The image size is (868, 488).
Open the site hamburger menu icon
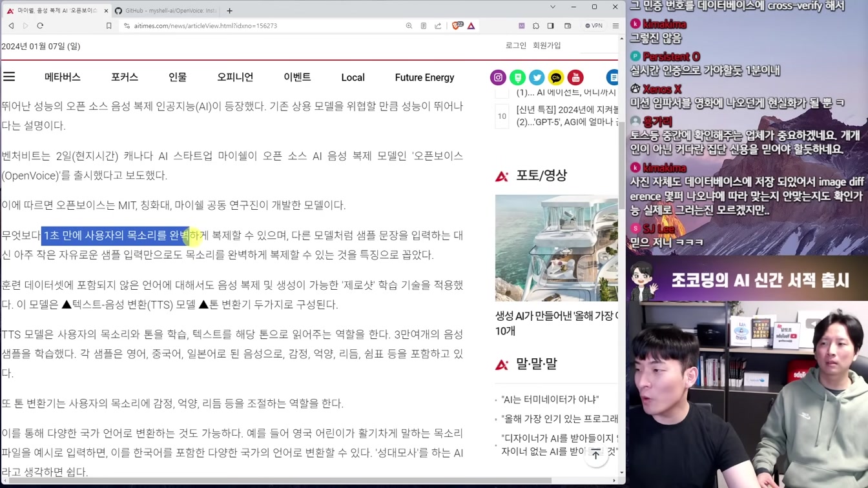point(9,77)
